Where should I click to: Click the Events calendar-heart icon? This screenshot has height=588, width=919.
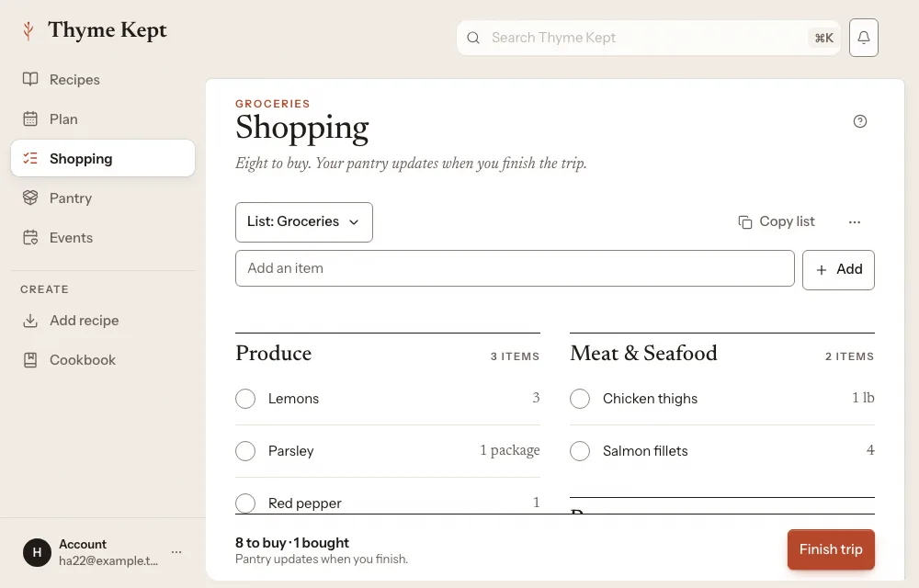(30, 237)
